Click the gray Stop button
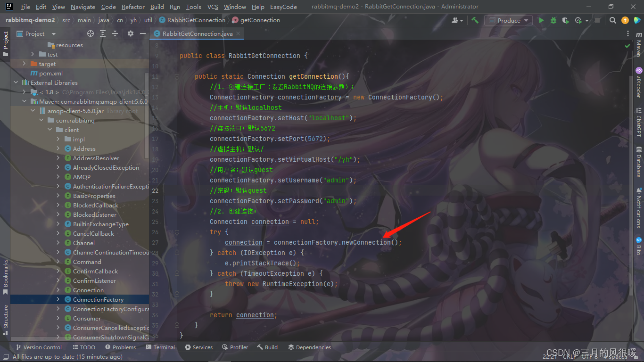 click(x=598, y=20)
